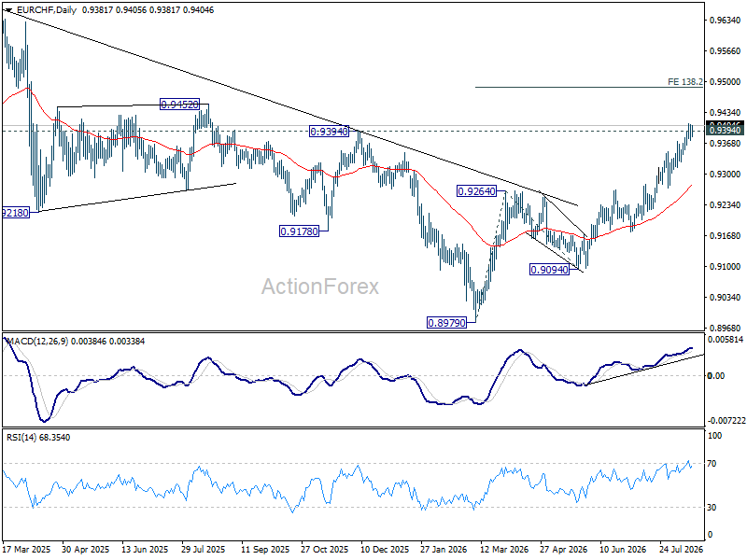Click the 0.93940 label box at the trendline touch

[330, 132]
